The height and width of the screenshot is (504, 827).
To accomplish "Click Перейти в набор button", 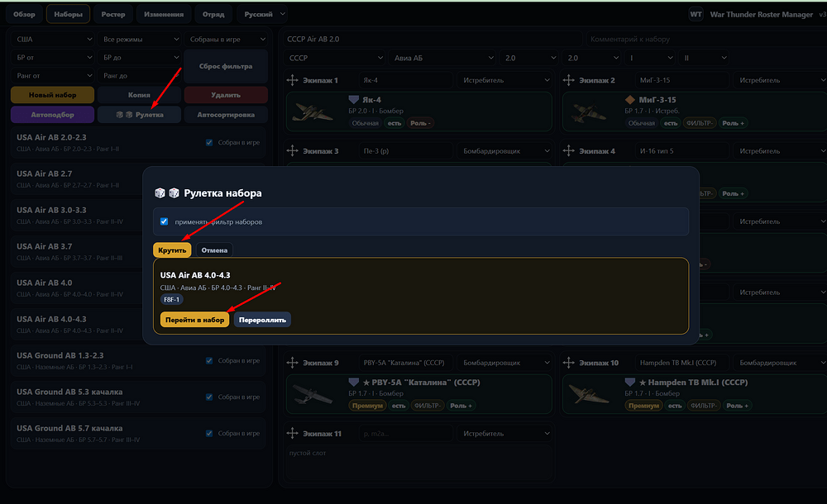I will [194, 320].
